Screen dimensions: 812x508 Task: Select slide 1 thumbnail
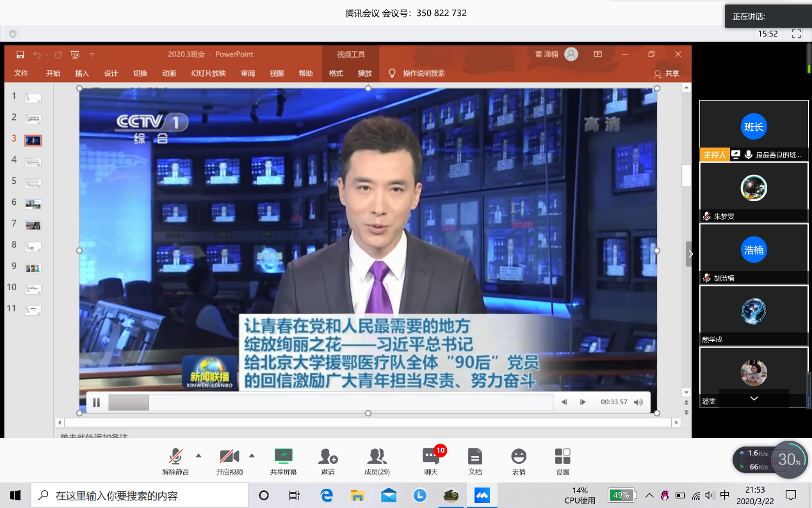(x=33, y=97)
